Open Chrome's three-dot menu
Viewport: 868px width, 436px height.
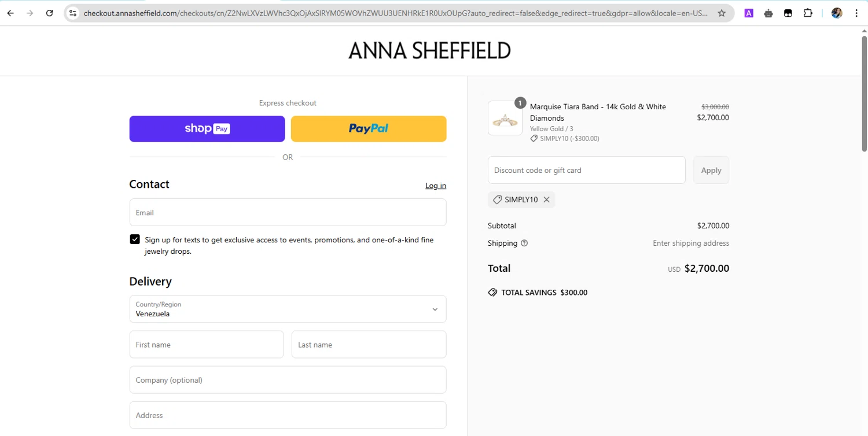tap(856, 13)
